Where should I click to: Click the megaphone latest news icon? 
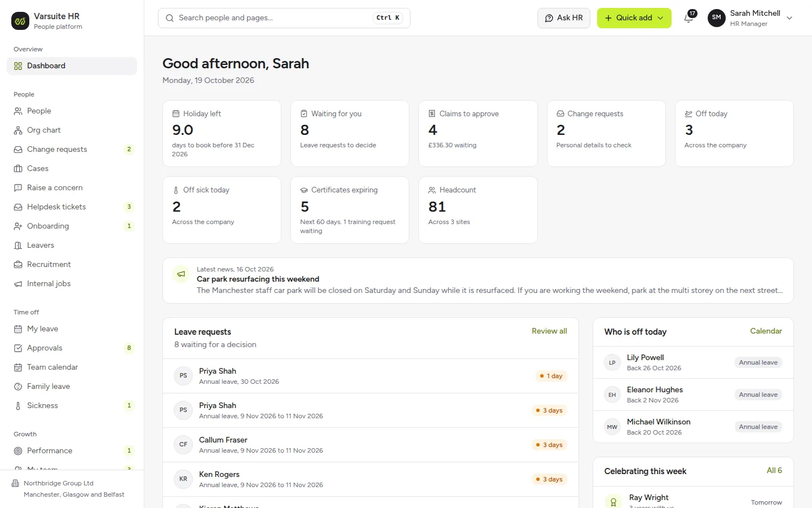[x=181, y=274]
